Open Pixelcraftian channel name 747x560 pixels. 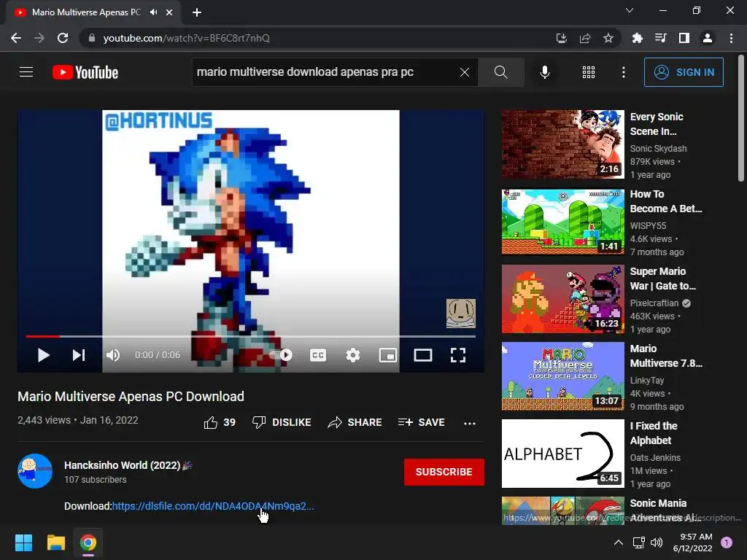[654, 303]
